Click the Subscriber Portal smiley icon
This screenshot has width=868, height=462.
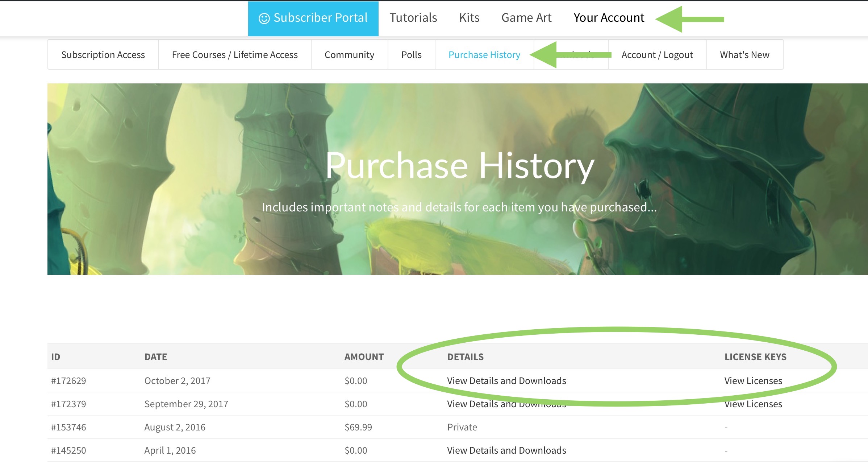tap(264, 18)
